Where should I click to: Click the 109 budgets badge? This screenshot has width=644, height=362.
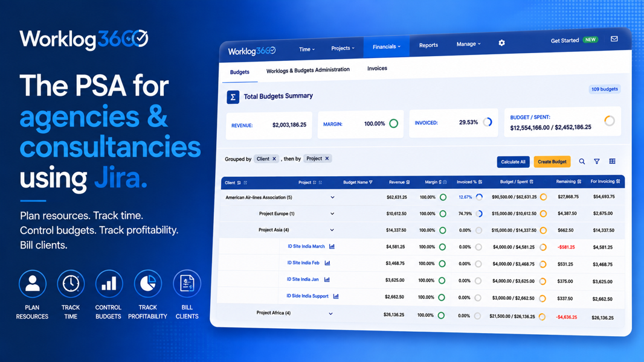[605, 89]
